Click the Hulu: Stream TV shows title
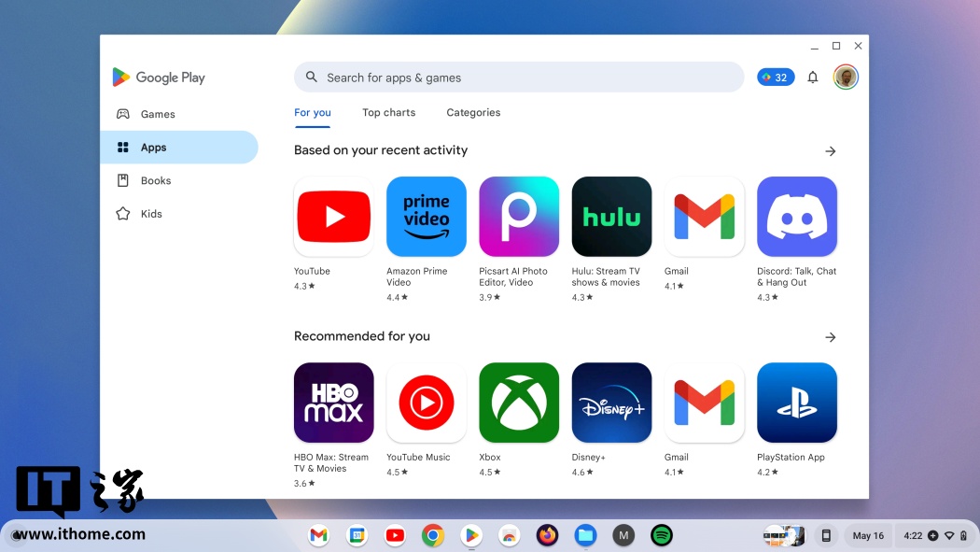 click(606, 276)
